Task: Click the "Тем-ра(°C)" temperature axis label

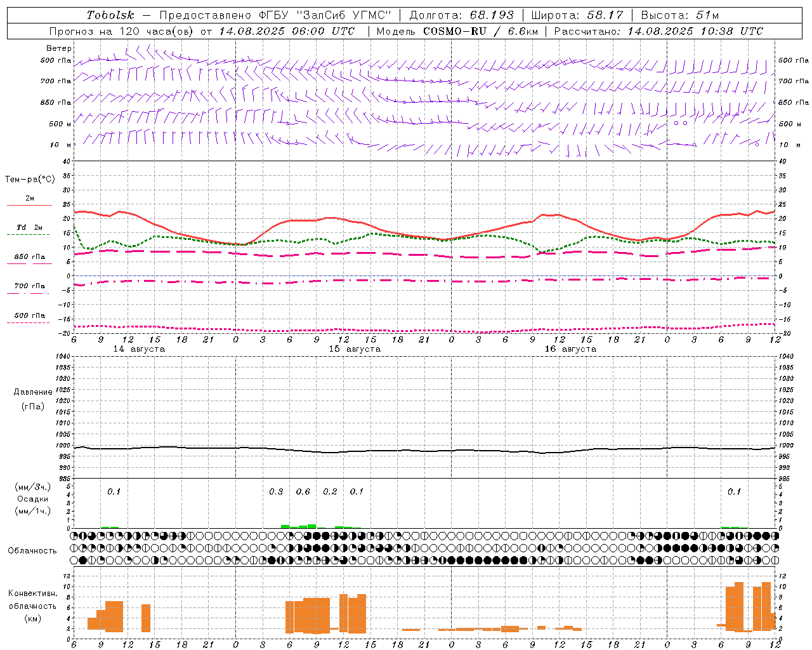Action: point(30,179)
